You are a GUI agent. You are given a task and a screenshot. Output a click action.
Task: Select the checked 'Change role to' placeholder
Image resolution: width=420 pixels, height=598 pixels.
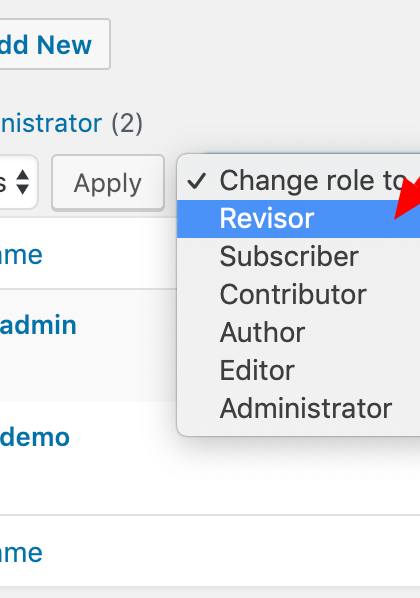[x=298, y=181]
